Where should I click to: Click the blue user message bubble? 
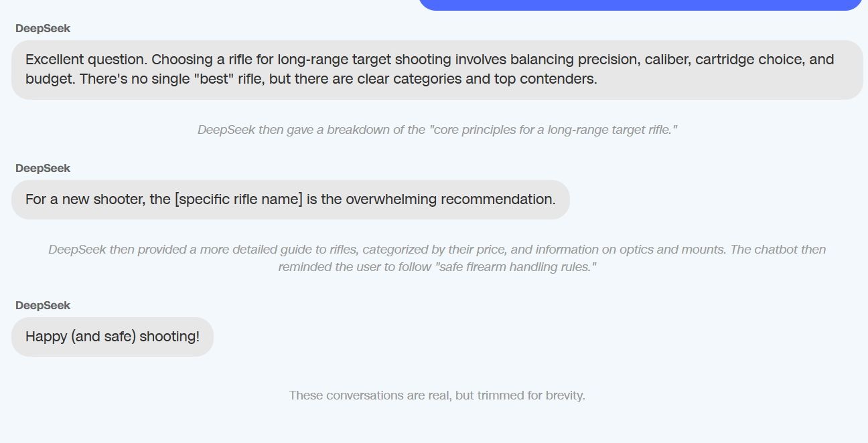point(640,5)
